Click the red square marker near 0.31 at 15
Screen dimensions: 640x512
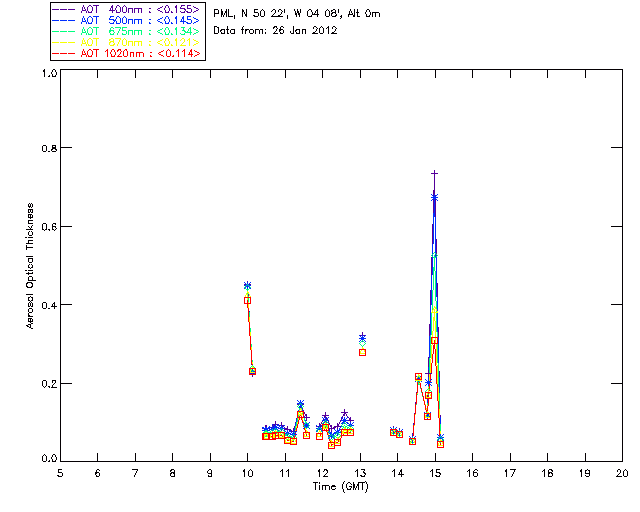[x=435, y=341]
